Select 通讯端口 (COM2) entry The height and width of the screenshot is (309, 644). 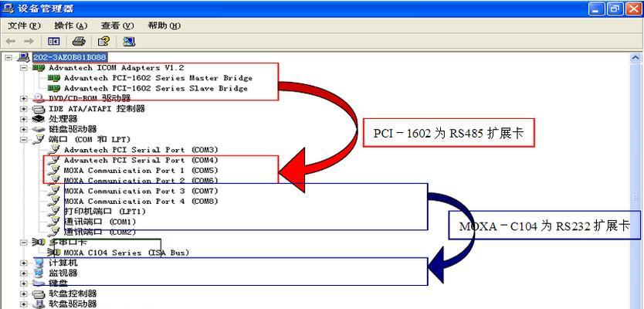click(x=100, y=232)
